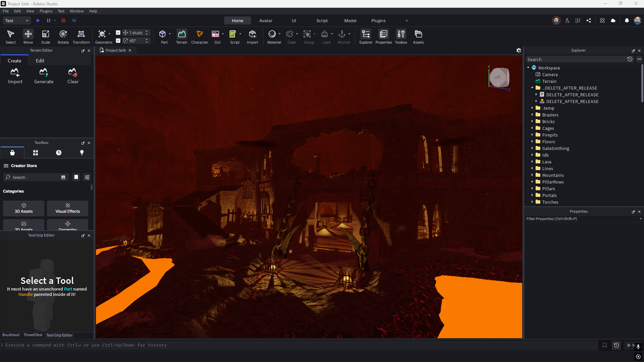Expand the Torches folder
Screen dimensions: 644x362
coord(532,202)
